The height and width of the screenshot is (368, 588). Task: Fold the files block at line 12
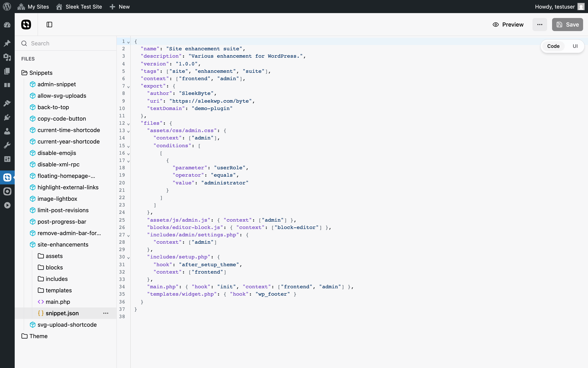click(x=129, y=124)
